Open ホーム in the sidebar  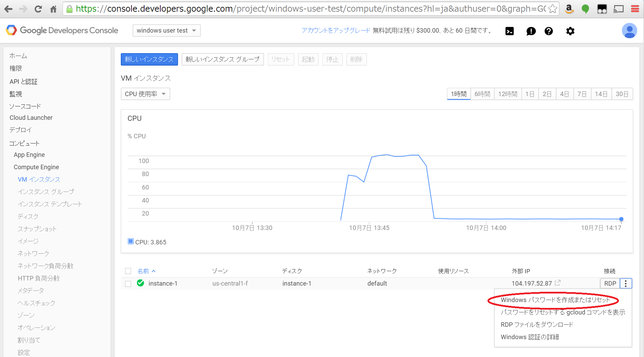(18, 56)
